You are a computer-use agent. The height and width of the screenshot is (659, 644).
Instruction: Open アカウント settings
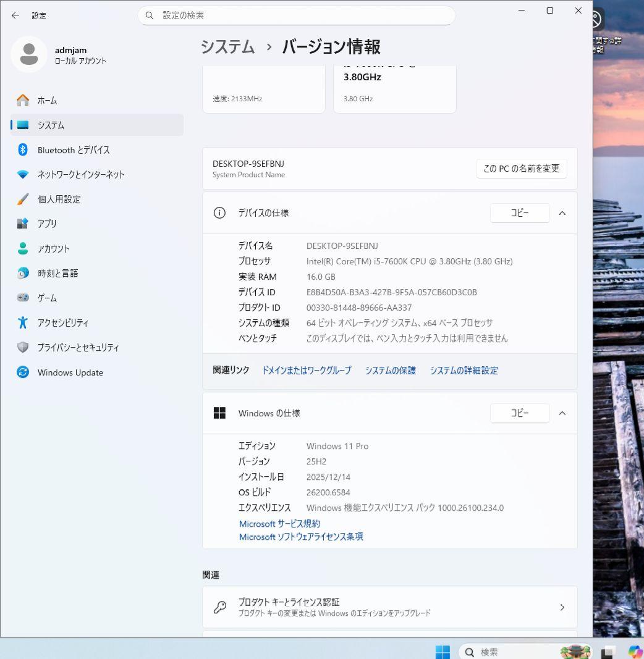coord(53,248)
